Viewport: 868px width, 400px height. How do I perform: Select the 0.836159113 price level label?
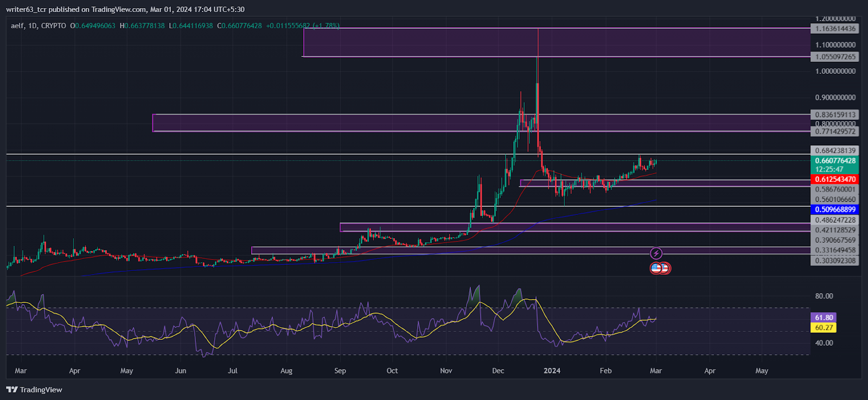click(835, 115)
